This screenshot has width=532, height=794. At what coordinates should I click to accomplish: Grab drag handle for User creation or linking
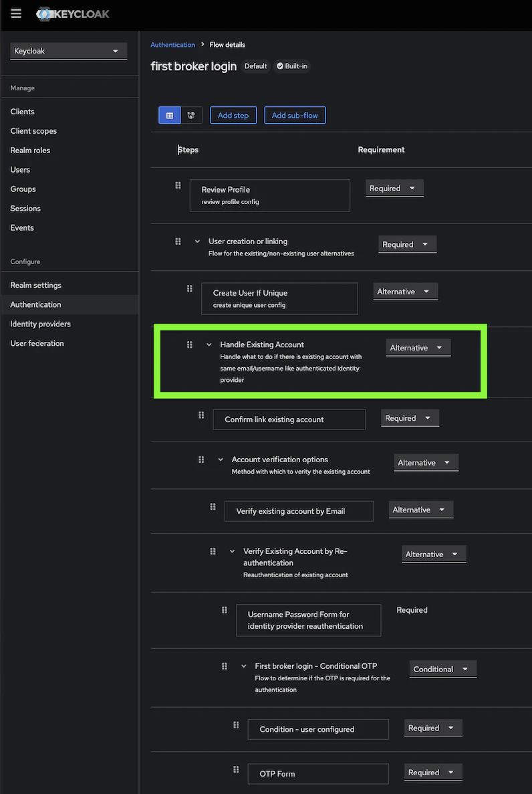(x=178, y=241)
